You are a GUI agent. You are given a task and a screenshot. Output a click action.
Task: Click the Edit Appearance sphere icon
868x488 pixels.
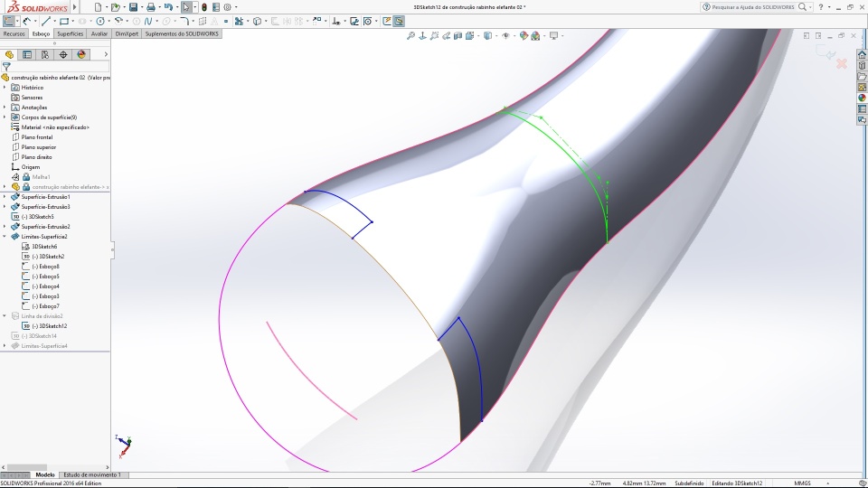point(524,35)
